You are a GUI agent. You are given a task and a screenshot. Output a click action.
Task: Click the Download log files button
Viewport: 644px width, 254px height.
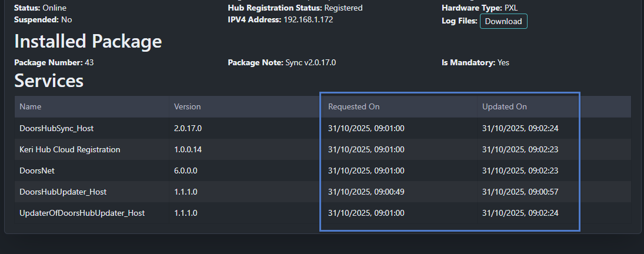503,21
